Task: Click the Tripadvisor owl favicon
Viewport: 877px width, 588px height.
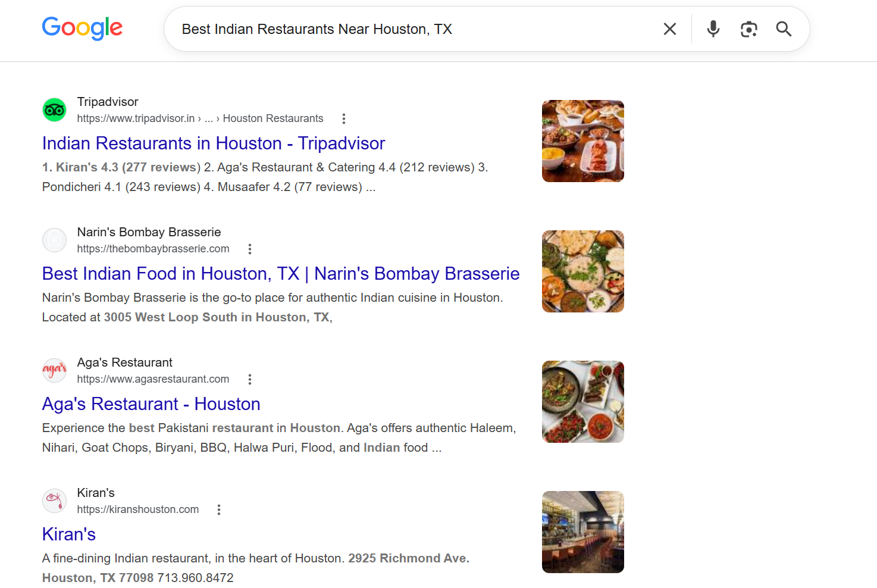Action: coord(54,110)
